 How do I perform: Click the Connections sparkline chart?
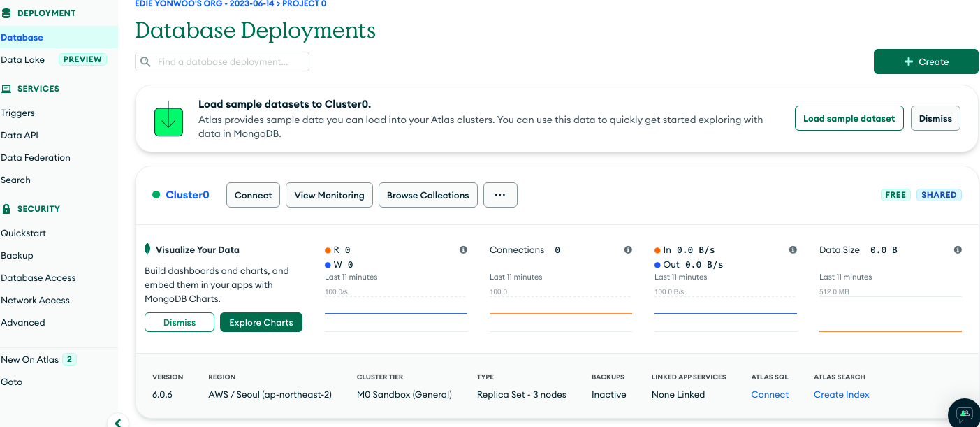[x=561, y=313]
